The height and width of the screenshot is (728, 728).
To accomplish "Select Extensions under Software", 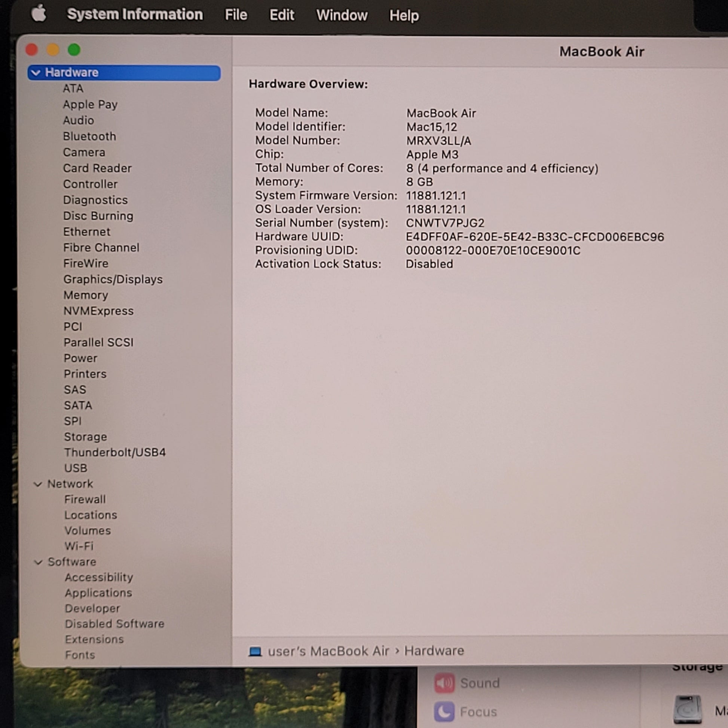I will 94,639.
